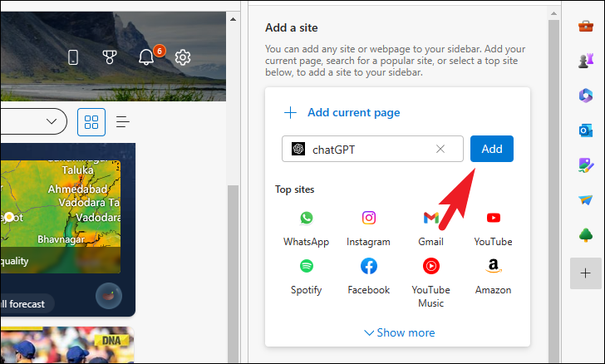
Task: Expand Show more top sites
Action: pos(400,332)
